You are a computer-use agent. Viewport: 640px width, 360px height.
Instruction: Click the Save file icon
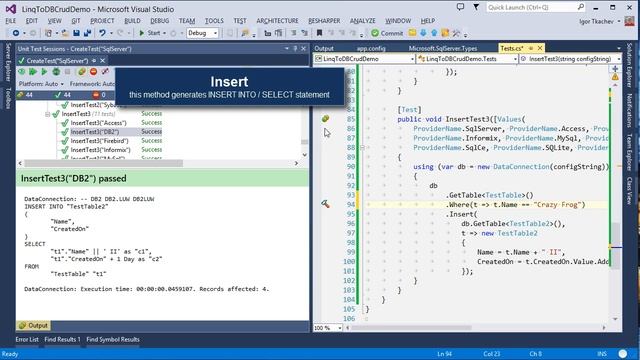pyautogui.click(x=76, y=33)
